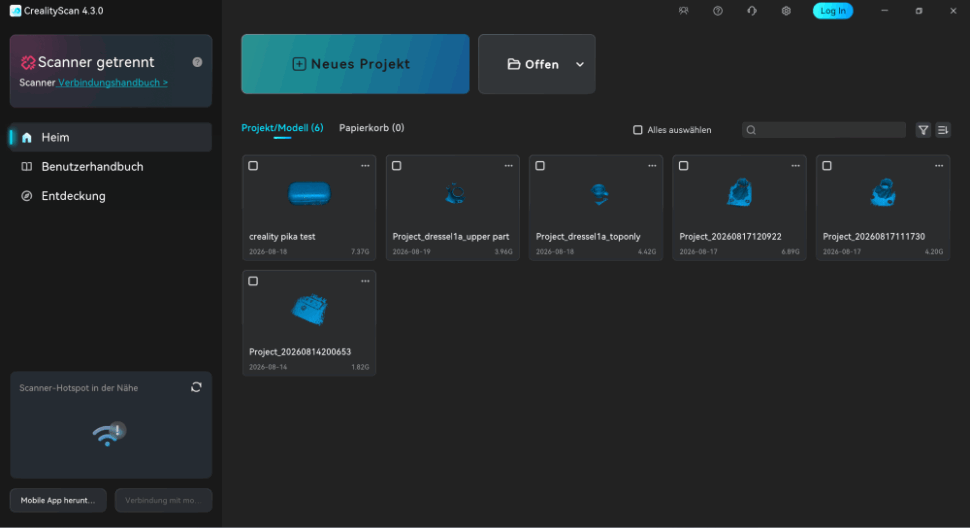Open more options for Project_dressel1a_upper part
Viewport: 970px width, 528px height.
click(509, 166)
